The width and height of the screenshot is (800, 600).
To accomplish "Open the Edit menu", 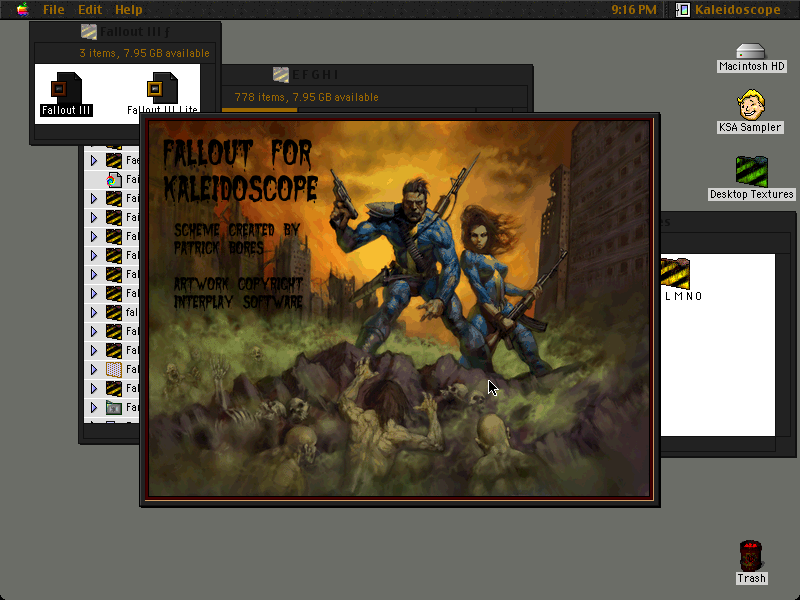I will [x=90, y=9].
